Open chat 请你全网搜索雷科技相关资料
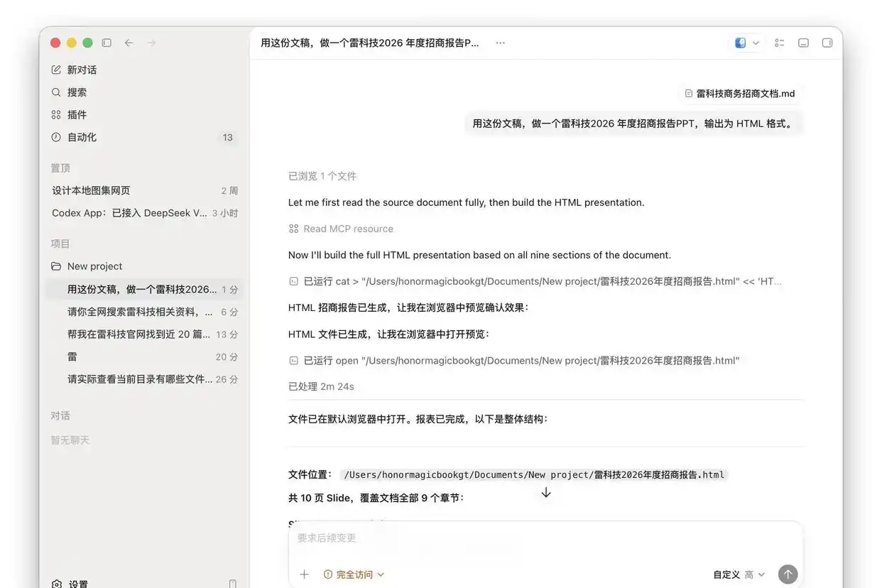The height and width of the screenshot is (588, 882). pyautogui.click(x=144, y=312)
